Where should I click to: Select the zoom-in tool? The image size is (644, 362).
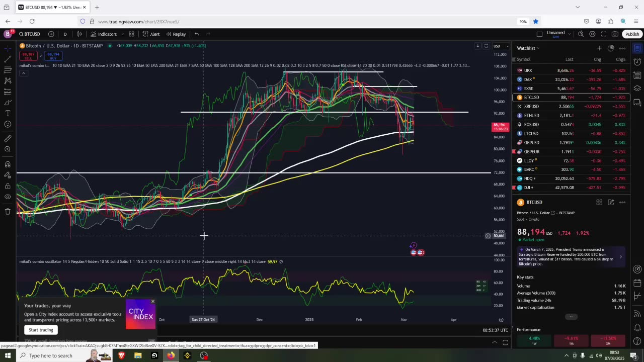(8, 149)
